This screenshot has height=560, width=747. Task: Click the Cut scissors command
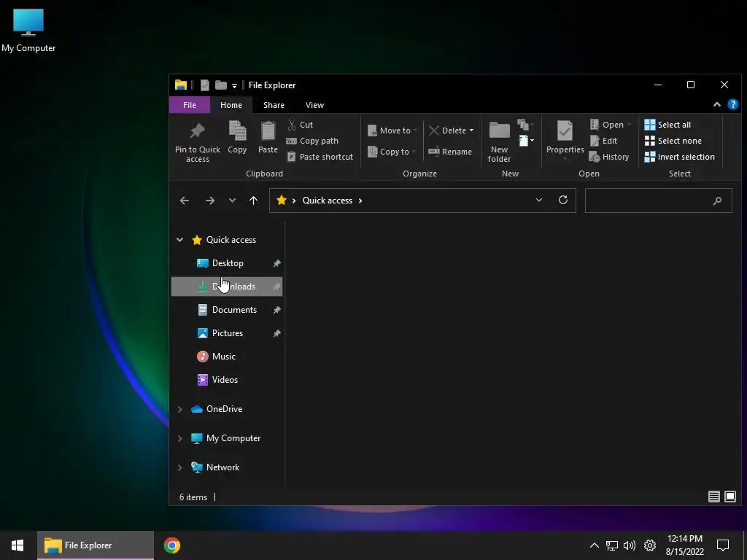click(x=300, y=125)
